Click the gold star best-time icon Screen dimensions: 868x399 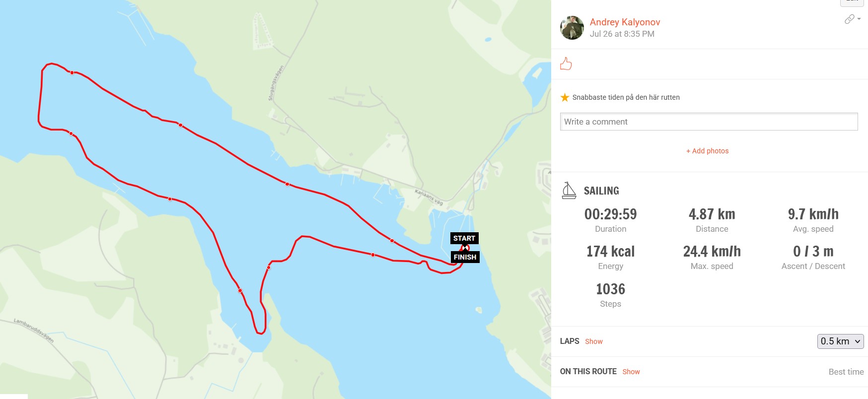click(x=565, y=97)
